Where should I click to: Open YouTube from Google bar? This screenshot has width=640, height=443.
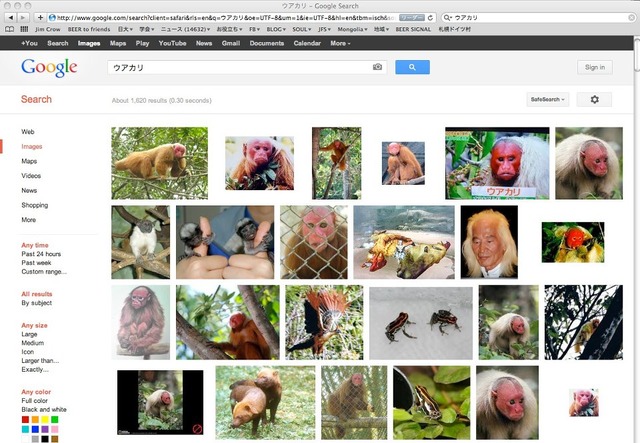click(x=173, y=43)
